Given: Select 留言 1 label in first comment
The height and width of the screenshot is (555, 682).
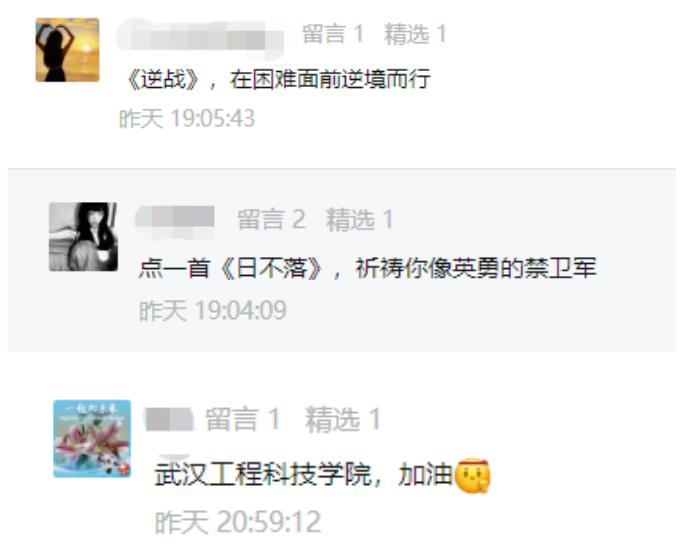Looking at the screenshot, I should coord(333,34).
